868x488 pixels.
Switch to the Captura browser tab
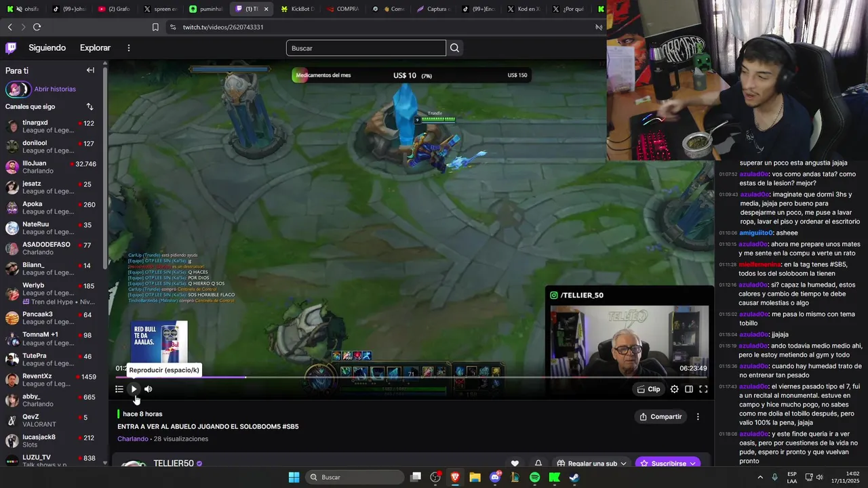pyautogui.click(x=435, y=9)
